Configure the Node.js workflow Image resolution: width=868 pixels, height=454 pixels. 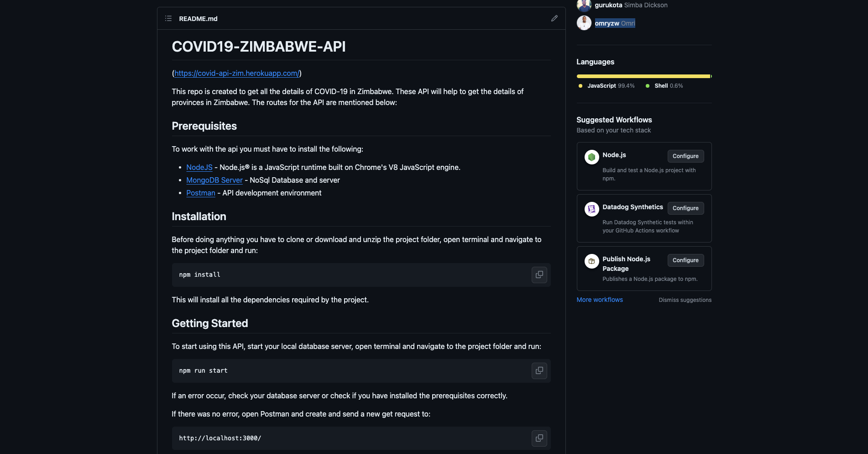(x=685, y=156)
